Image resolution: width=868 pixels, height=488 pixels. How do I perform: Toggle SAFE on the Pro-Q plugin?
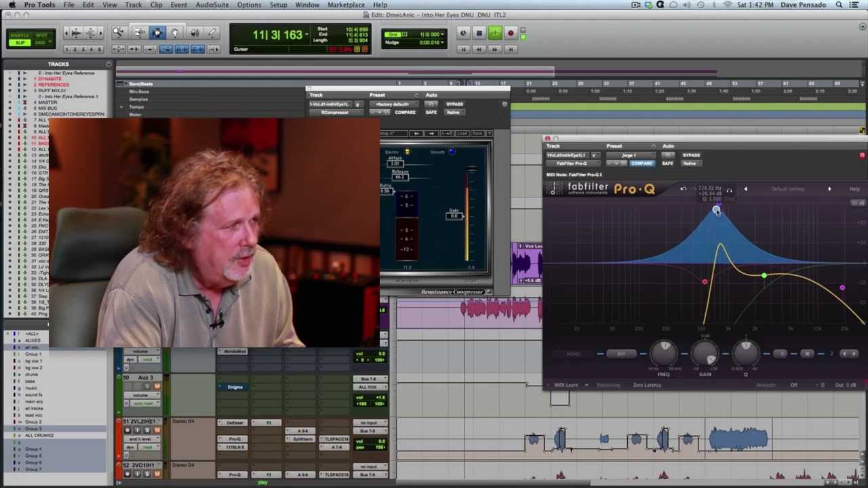668,163
